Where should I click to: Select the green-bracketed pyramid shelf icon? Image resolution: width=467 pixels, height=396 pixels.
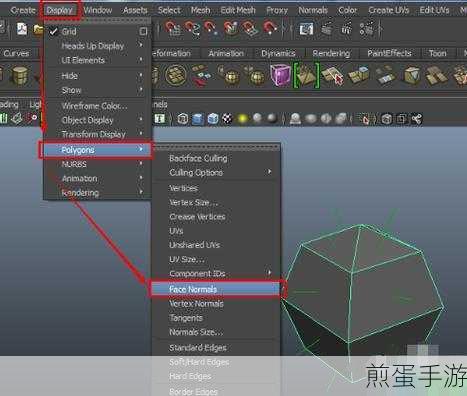click(306, 75)
